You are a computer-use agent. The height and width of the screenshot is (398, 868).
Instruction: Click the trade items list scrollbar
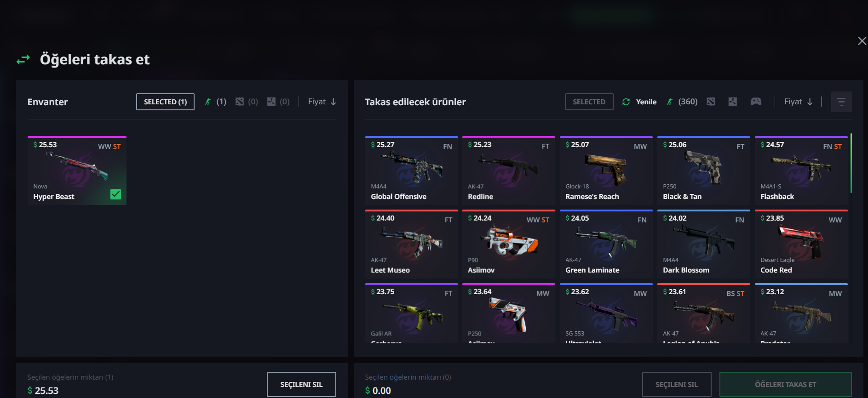[x=851, y=163]
